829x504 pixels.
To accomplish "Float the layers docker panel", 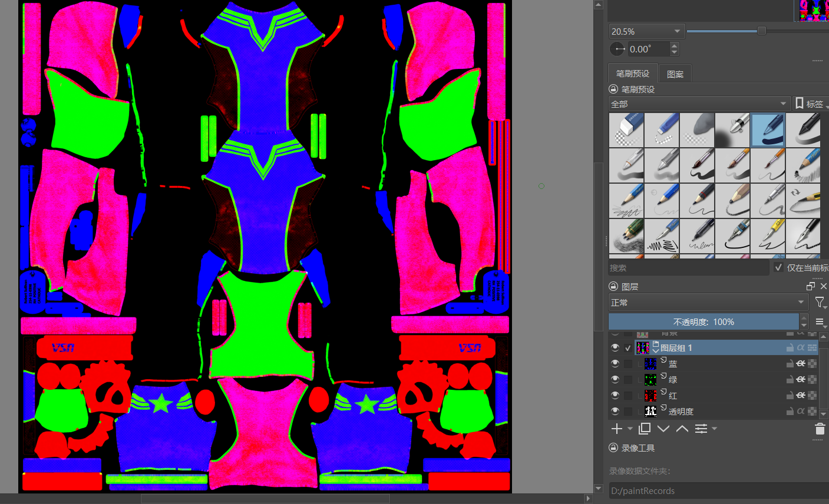I will pos(811,286).
